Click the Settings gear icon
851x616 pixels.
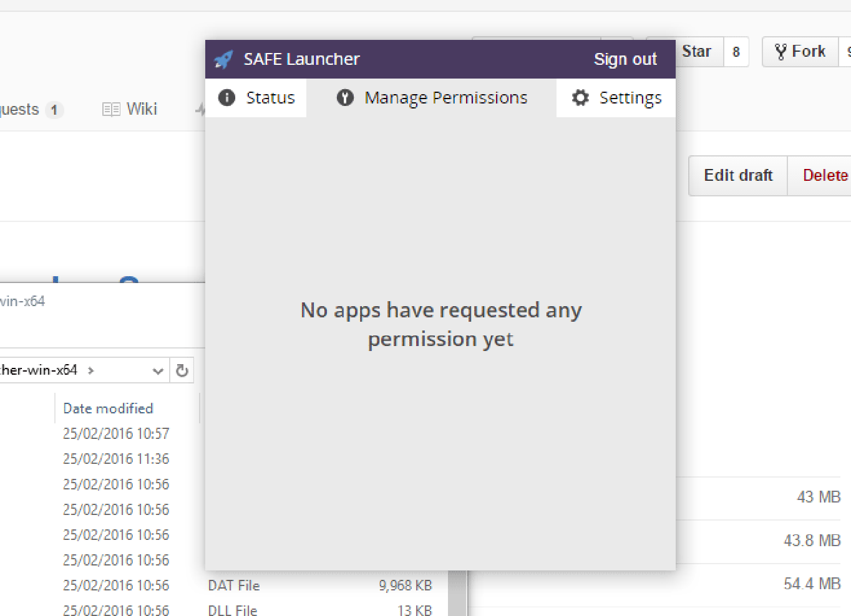[580, 97]
